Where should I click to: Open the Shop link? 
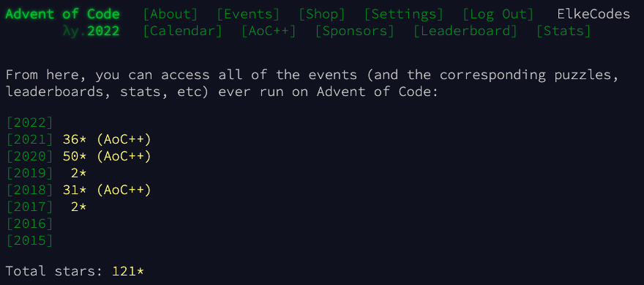pyautogui.click(x=321, y=15)
